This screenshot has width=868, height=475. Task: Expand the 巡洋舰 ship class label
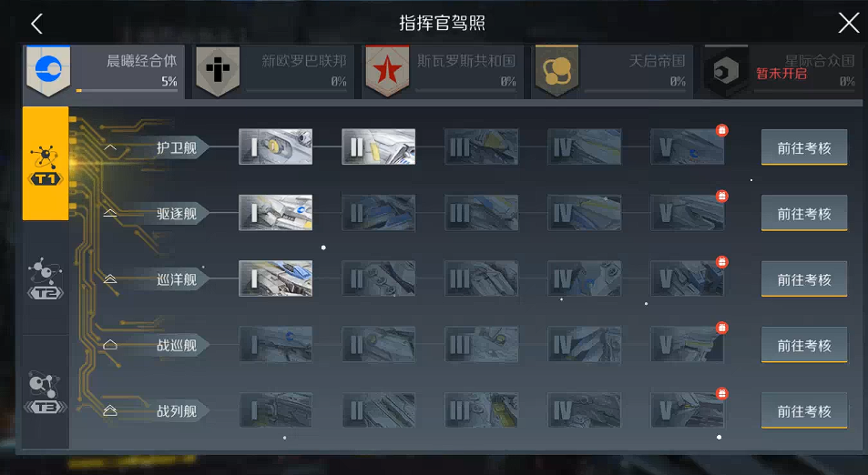pos(156,278)
